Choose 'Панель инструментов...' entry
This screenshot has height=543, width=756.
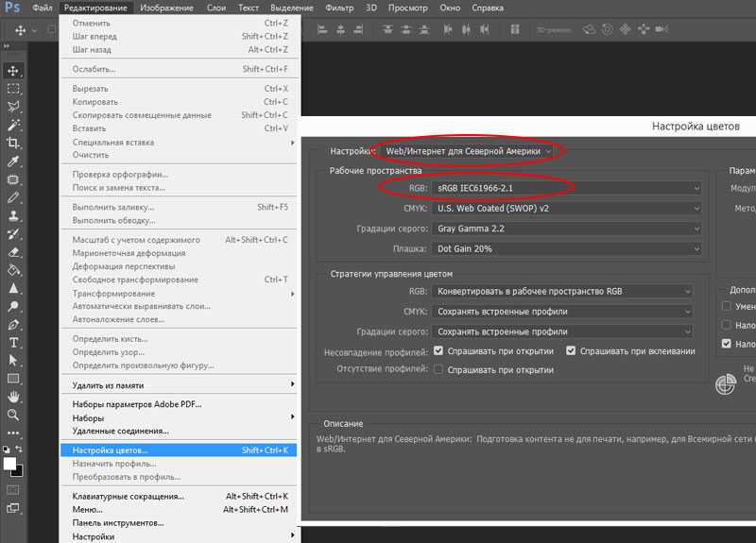(179, 523)
